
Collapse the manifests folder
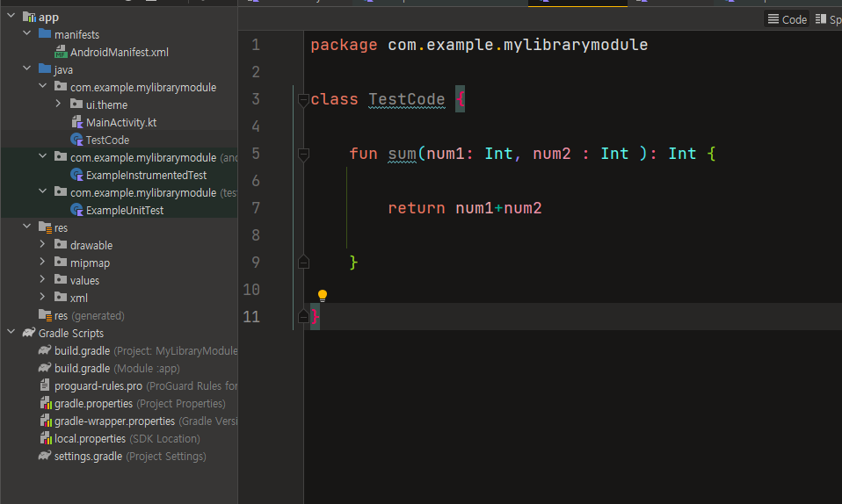point(27,33)
